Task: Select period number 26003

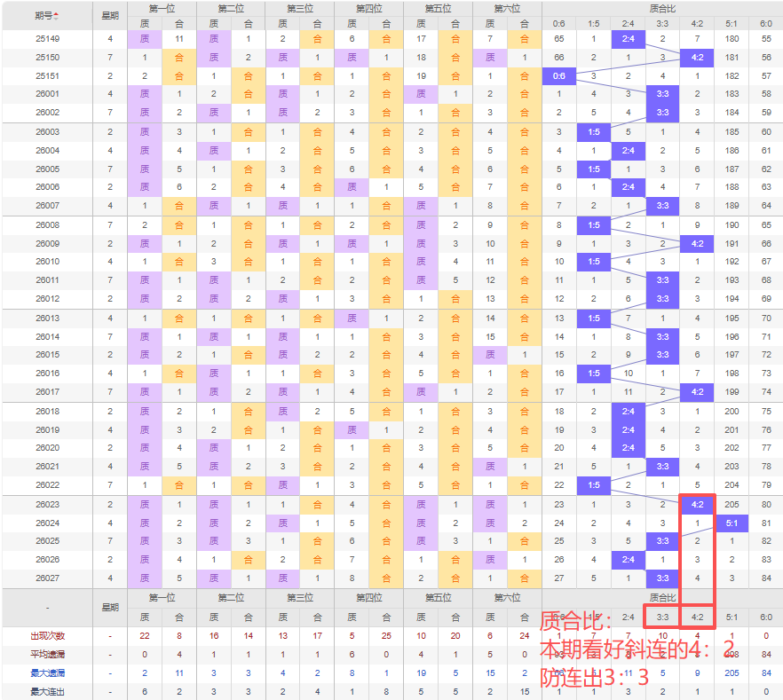Action: [x=47, y=131]
